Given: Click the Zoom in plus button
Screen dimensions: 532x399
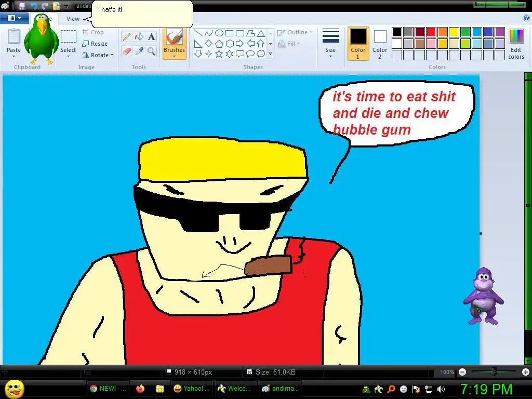Looking at the screenshot, I should pyautogui.click(x=526, y=372).
